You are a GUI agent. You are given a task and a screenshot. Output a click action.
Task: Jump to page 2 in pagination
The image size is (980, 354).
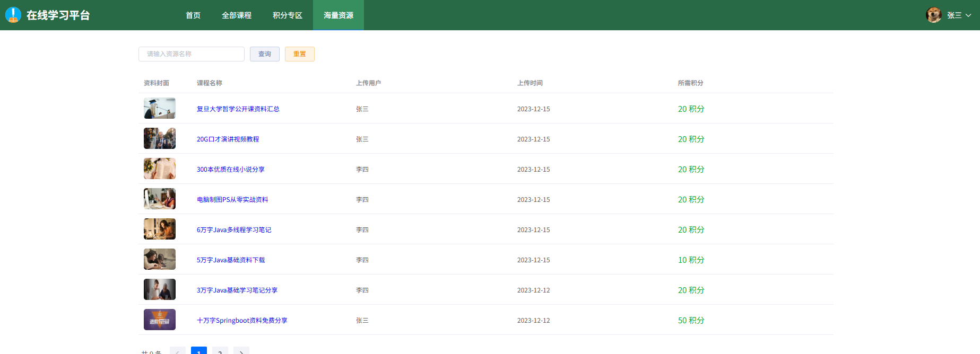[x=220, y=351]
